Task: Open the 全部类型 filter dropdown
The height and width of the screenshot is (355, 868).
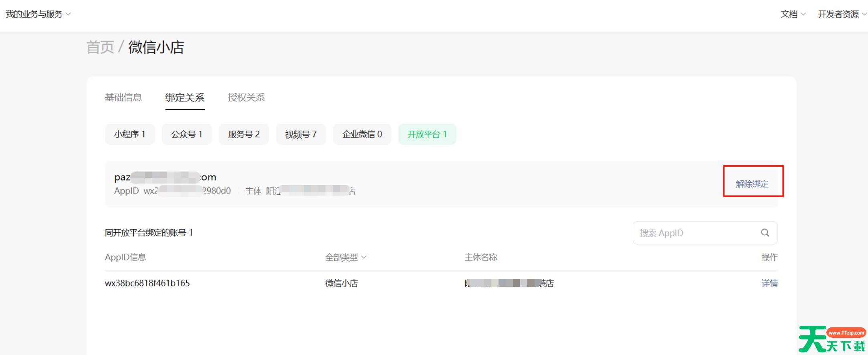Action: pyautogui.click(x=345, y=257)
